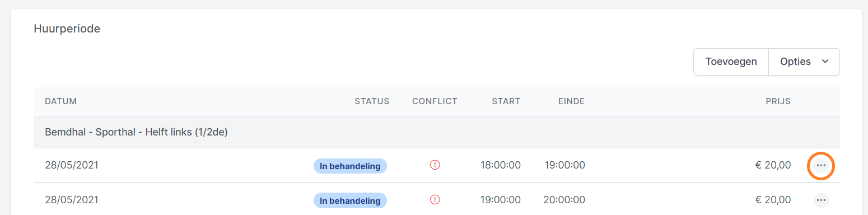Open three-dot menu for 18:00:00 row
This screenshot has width=868, height=215.
[821, 166]
